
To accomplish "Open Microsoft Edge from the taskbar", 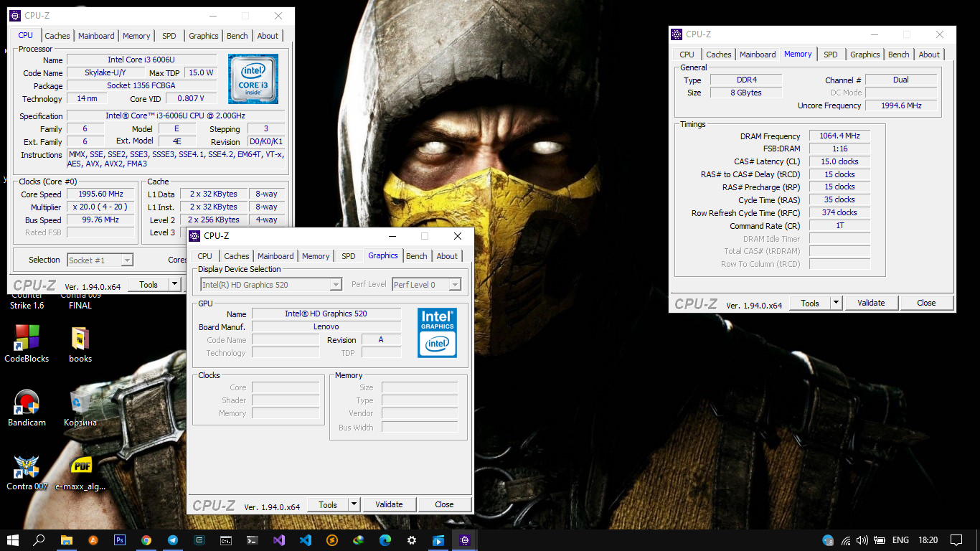I will (385, 540).
